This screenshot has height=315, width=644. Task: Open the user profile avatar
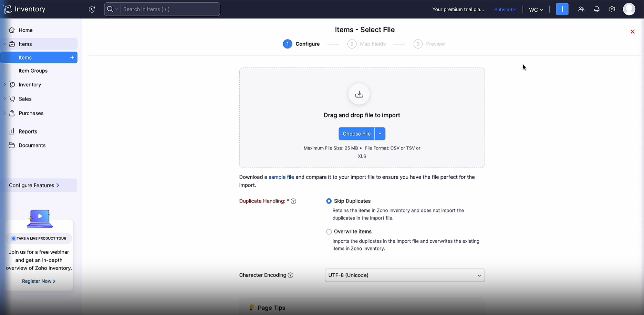629,9
